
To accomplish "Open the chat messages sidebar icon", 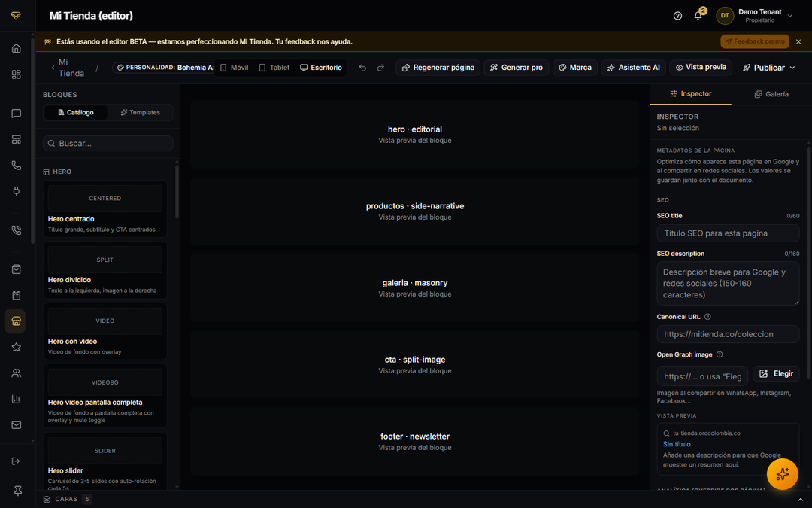I will coord(16,114).
